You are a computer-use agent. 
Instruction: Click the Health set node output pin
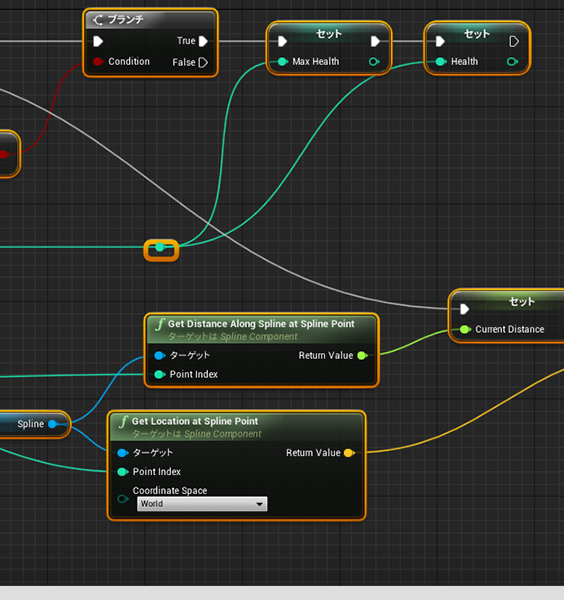coord(512,62)
